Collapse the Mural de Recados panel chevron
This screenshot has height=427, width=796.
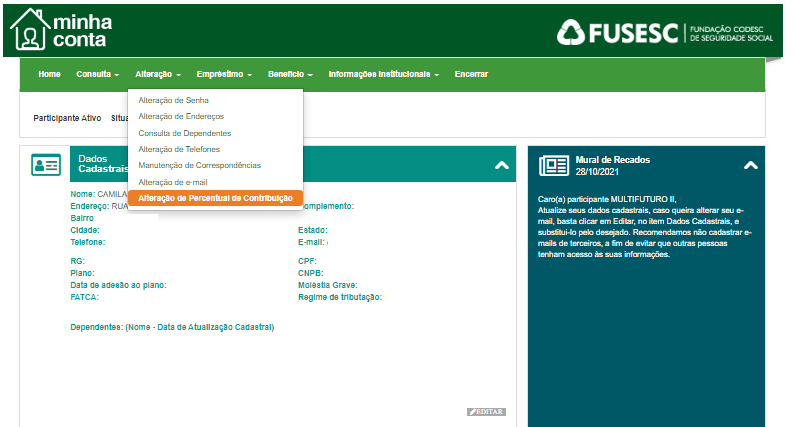tap(750, 165)
